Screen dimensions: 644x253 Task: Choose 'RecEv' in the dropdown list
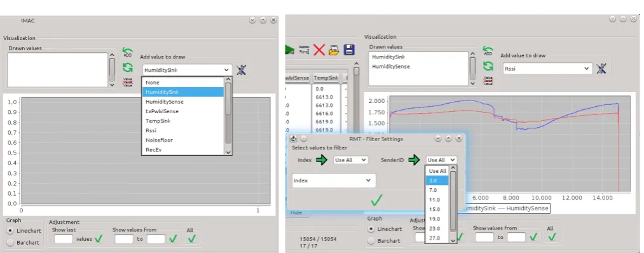183,149
